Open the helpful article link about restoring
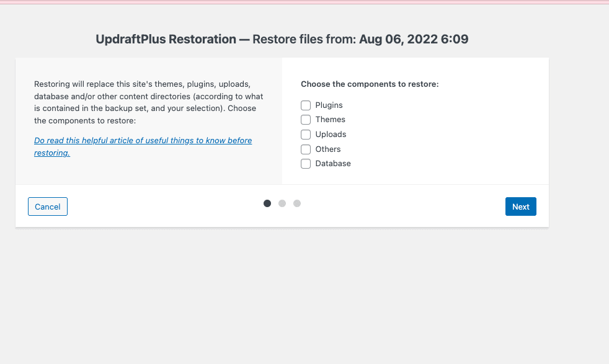Screen dimensions: 609x364 click(143, 146)
